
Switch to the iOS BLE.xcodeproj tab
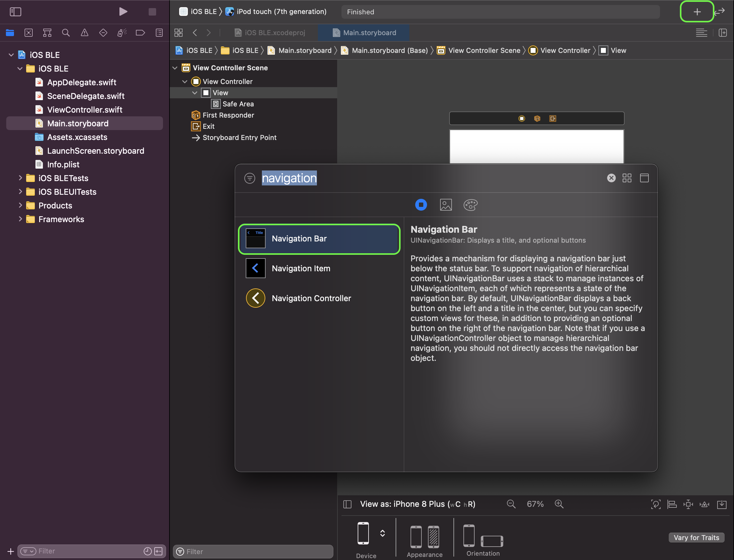(x=270, y=33)
